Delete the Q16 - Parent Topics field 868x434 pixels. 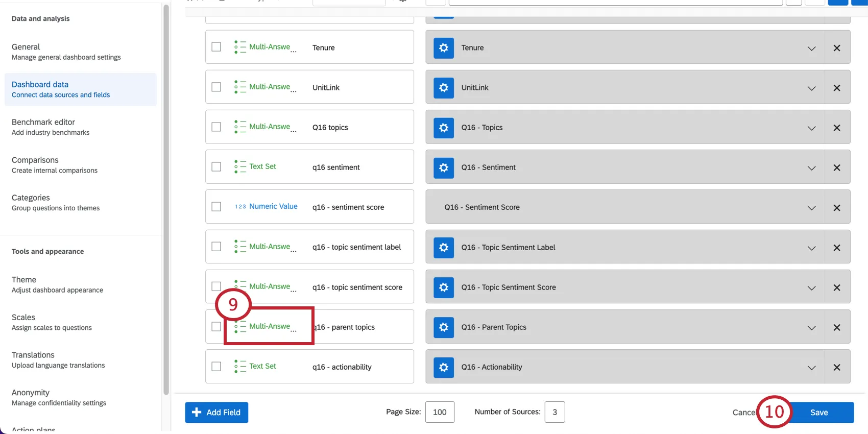[x=836, y=328]
